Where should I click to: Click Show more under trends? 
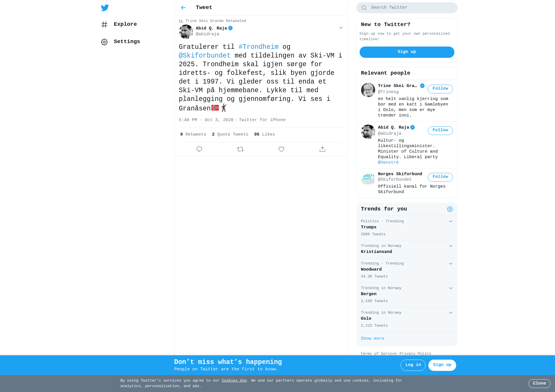[372, 339]
